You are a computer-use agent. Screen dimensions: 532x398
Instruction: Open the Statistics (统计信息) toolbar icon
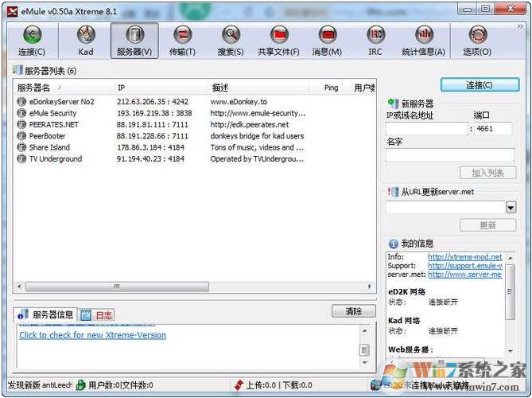point(425,41)
